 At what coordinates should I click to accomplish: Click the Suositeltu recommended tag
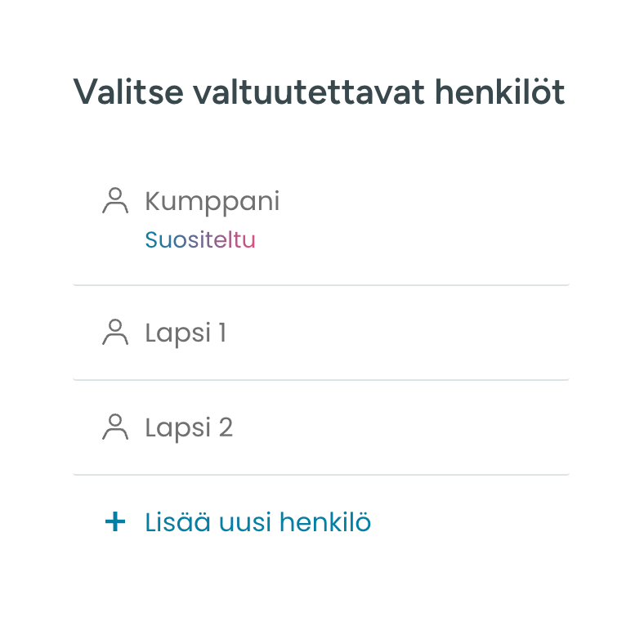200,239
